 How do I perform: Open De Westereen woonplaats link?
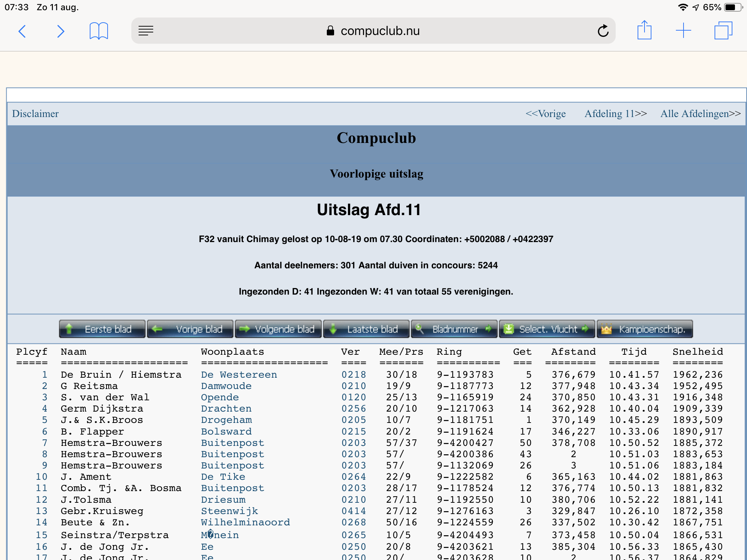click(x=239, y=375)
